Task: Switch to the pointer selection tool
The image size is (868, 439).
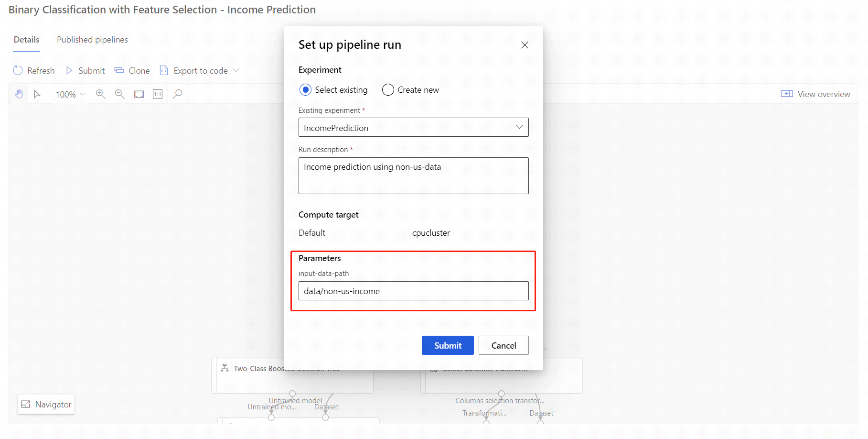Action: (37, 94)
